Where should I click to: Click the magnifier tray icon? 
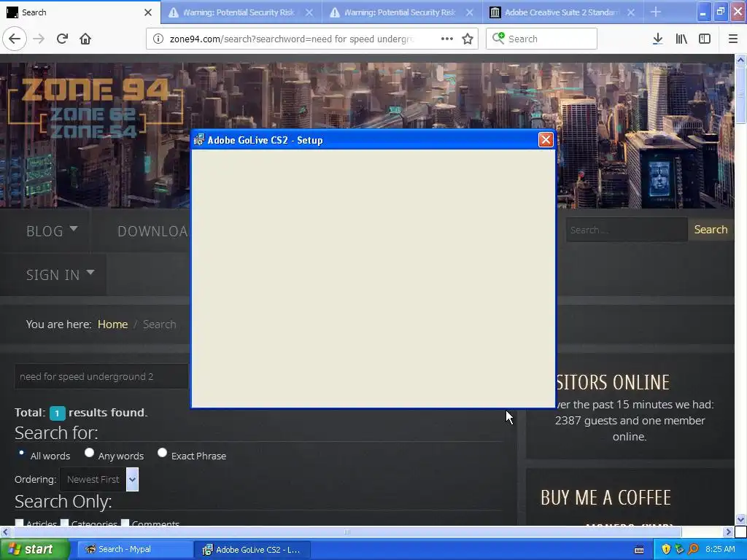pyautogui.click(x=694, y=549)
